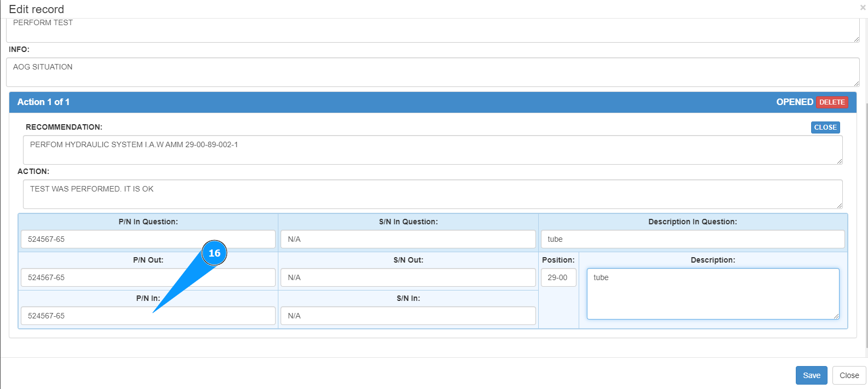
Task: Edit the Position field showing 29-00
Action: (x=558, y=277)
